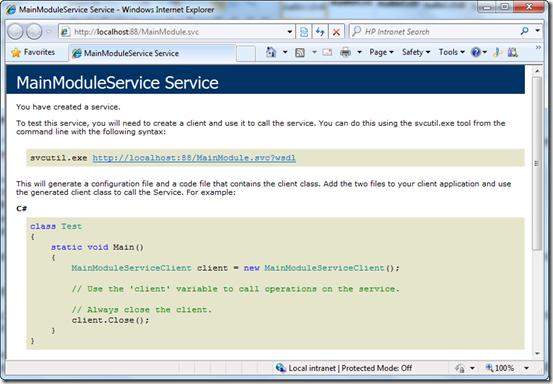Open the search provider dropdown arrow

click(537, 31)
